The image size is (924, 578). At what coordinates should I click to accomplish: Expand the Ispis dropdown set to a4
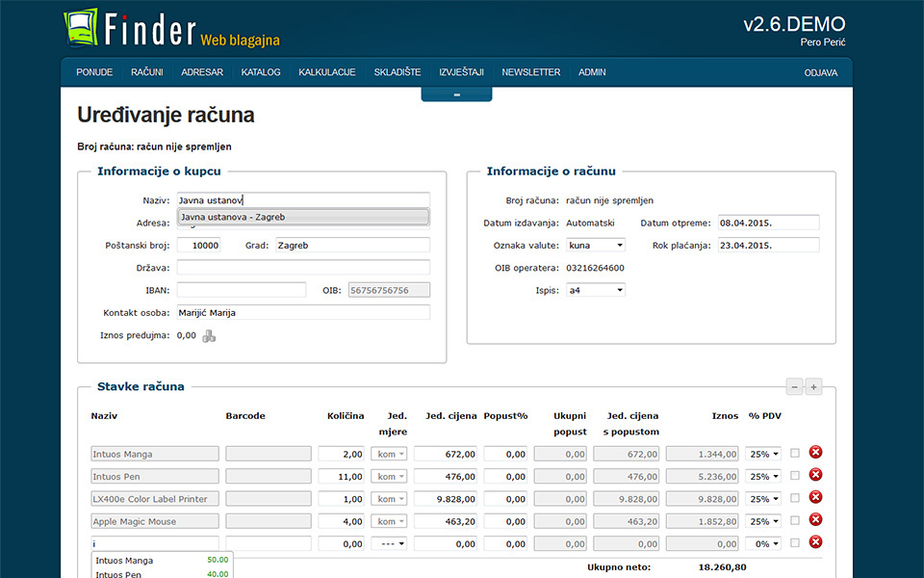595,290
